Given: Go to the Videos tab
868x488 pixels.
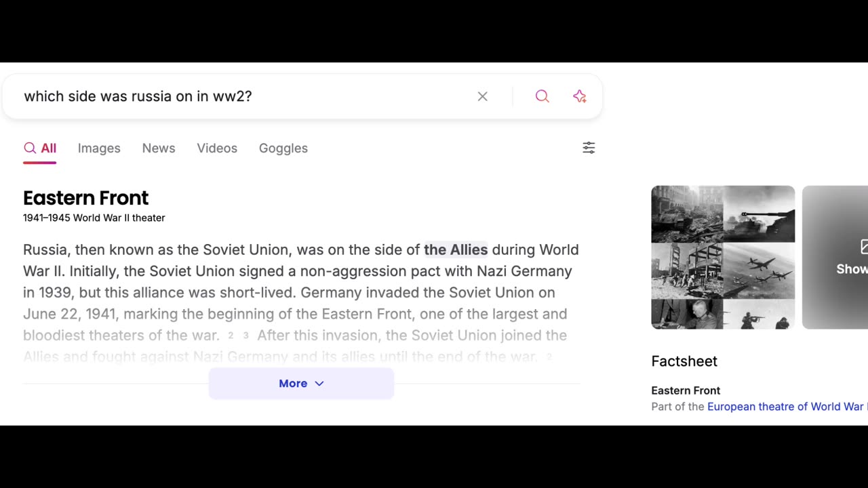Looking at the screenshot, I should coord(217,148).
